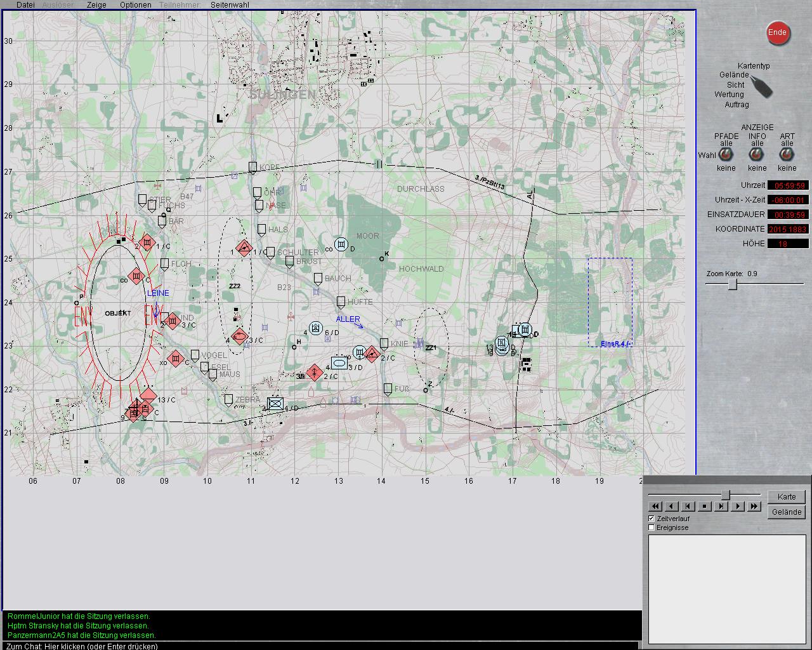Select the 4/D infantry unit near ZEBRA
812x650 pixels.
(x=275, y=404)
